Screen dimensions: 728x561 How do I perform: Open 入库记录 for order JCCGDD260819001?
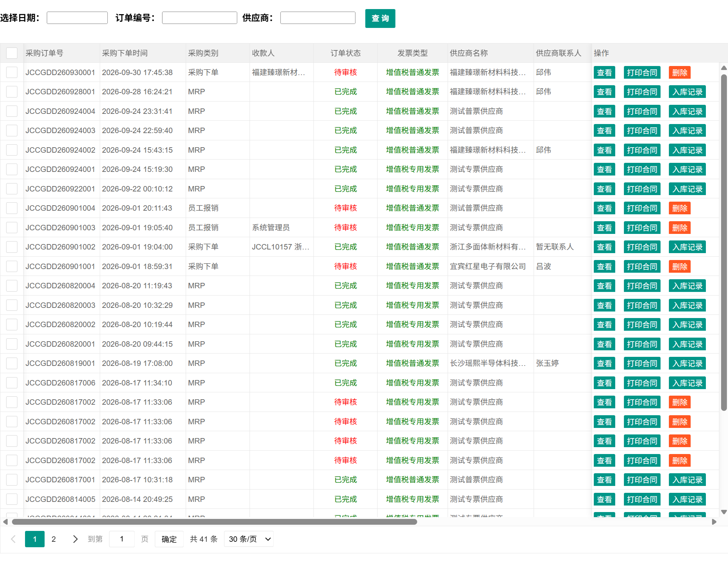pyautogui.click(x=687, y=363)
